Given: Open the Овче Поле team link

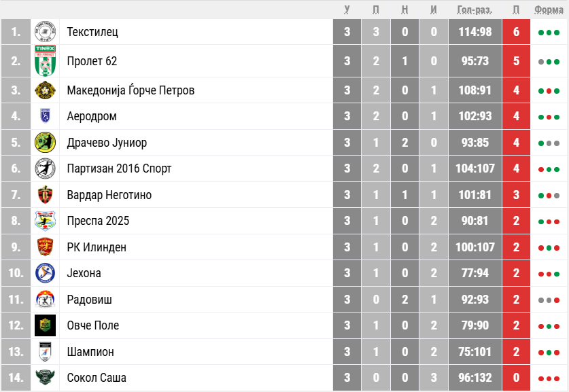Looking at the screenshot, I should click(x=93, y=325).
